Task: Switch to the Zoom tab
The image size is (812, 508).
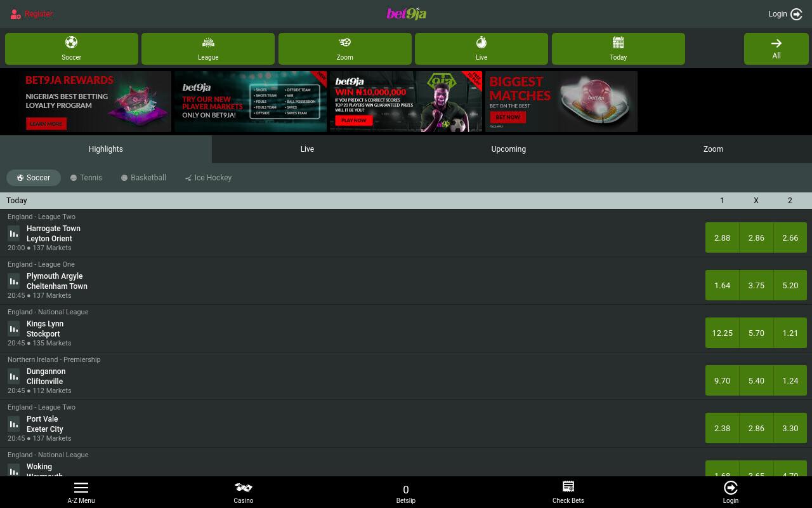Action: point(713,149)
